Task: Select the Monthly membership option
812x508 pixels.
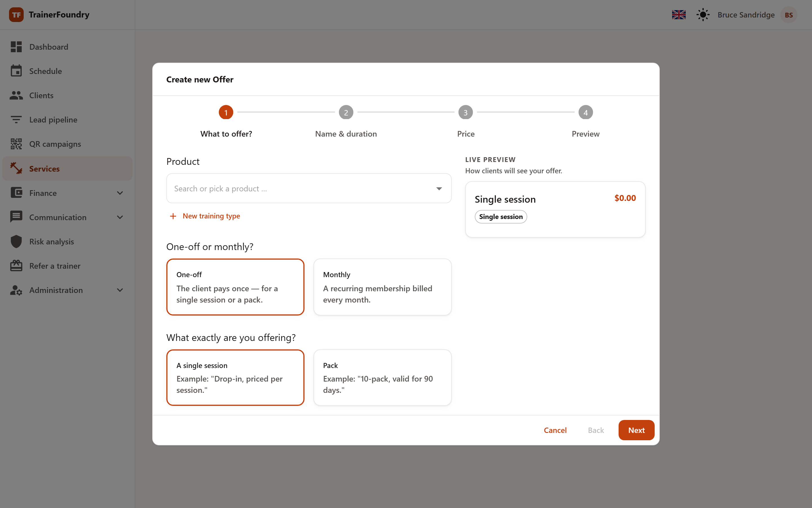Action: coord(382,287)
